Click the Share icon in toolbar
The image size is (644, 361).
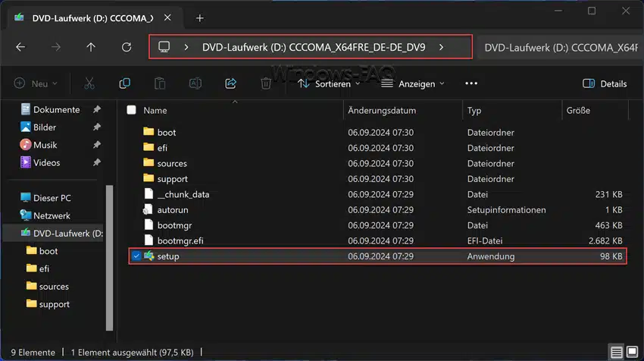coord(231,83)
